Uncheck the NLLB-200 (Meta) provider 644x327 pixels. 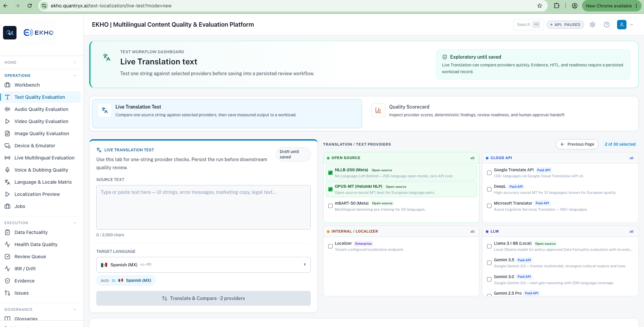(x=331, y=173)
